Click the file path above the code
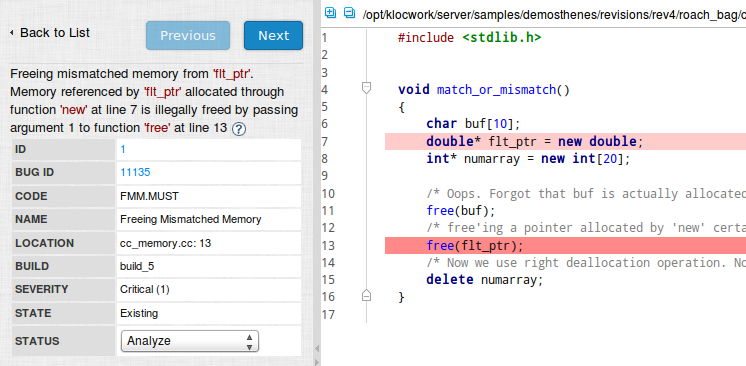 (554, 14)
